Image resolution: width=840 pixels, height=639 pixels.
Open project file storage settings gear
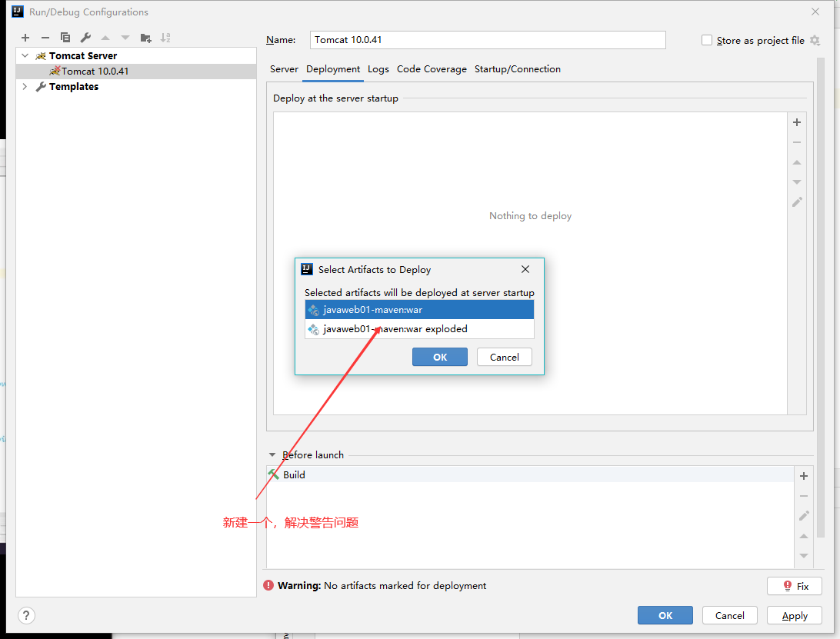pos(815,40)
